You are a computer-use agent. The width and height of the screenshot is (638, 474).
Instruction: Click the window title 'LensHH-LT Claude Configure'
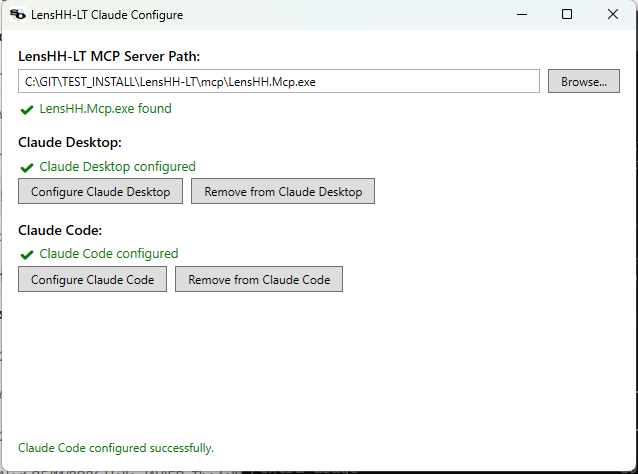coord(107,15)
